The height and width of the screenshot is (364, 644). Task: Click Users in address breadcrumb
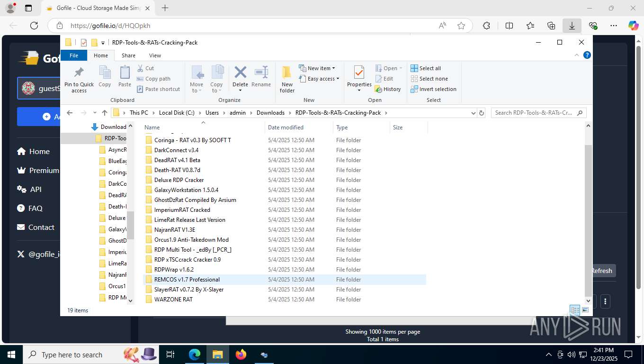coord(212,113)
